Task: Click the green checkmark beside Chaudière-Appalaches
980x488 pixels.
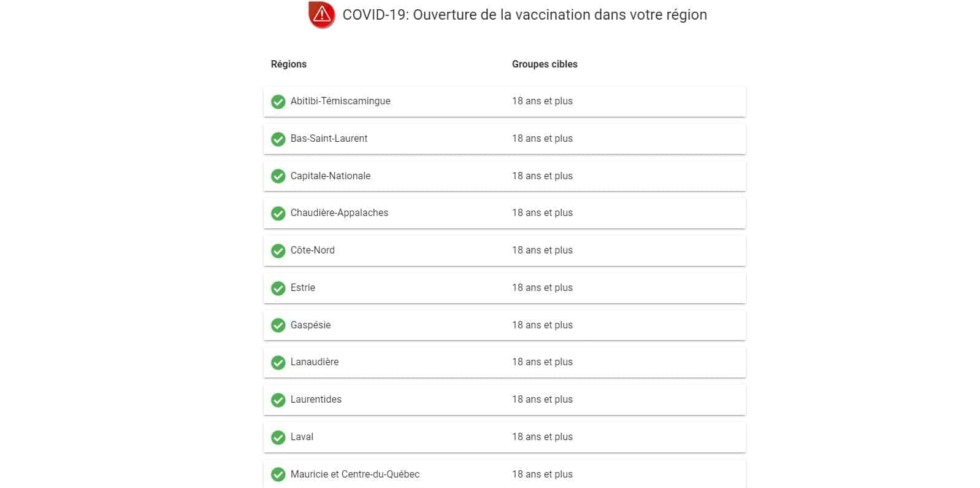Action: (x=278, y=213)
